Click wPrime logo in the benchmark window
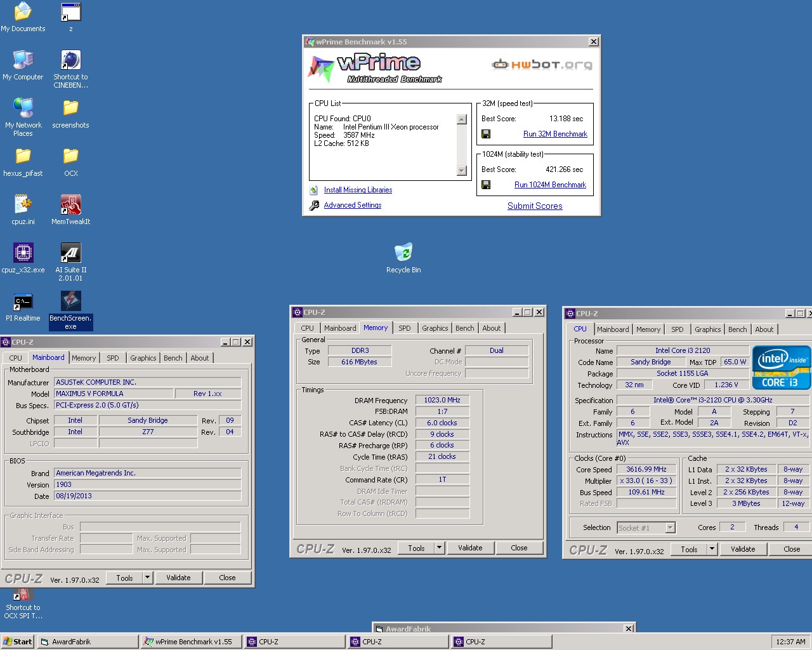This screenshot has width=812, height=650. pyautogui.click(x=376, y=68)
